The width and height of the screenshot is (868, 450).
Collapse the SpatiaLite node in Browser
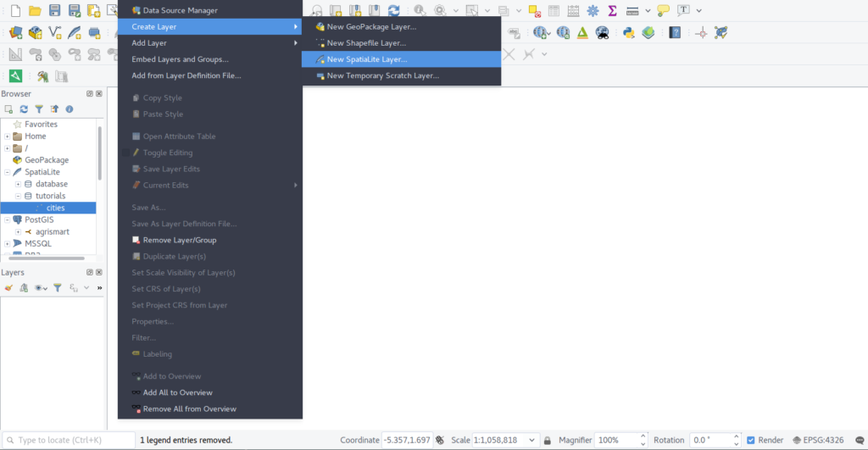[7, 172]
